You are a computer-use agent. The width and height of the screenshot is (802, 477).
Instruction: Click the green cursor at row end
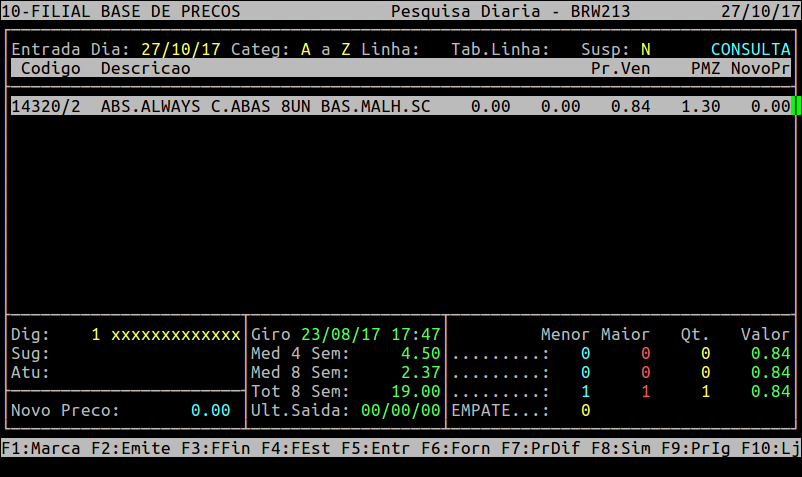tap(796, 107)
